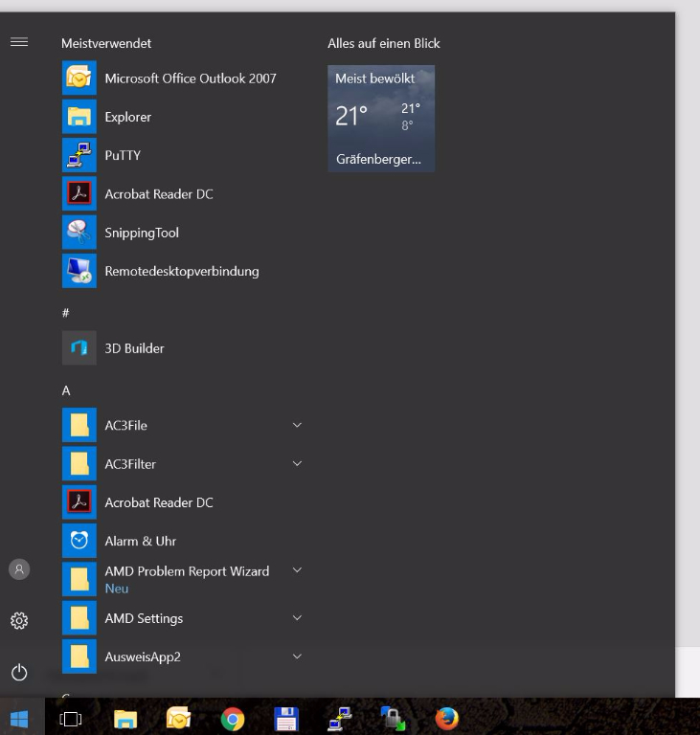Click the Microsoft Office Outlook 2007 icon

click(x=79, y=78)
